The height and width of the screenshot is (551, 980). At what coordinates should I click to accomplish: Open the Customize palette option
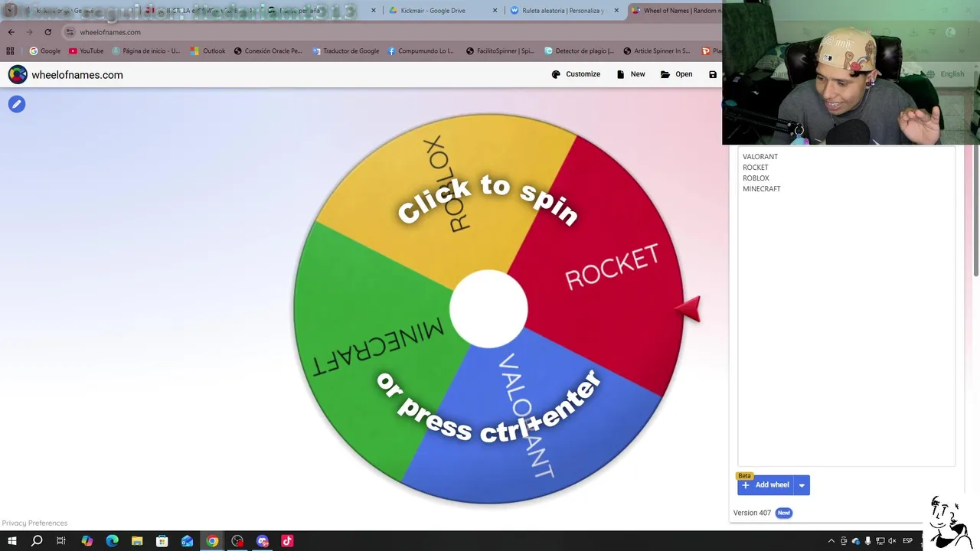(576, 74)
